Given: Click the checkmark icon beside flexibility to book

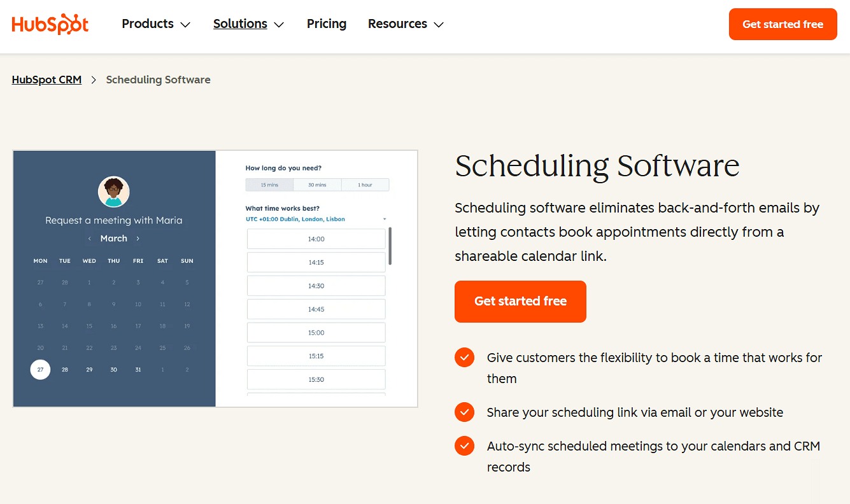Looking at the screenshot, I should pos(465,357).
